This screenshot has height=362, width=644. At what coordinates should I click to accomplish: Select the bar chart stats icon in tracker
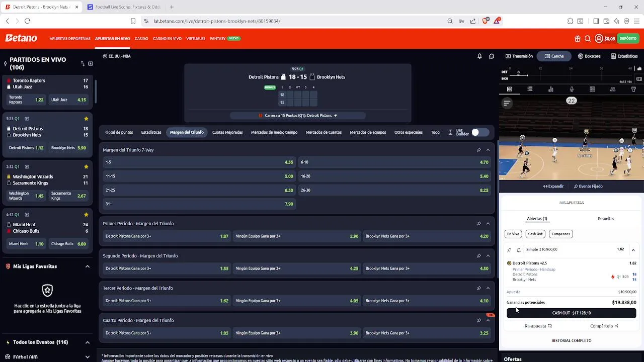click(x=551, y=89)
